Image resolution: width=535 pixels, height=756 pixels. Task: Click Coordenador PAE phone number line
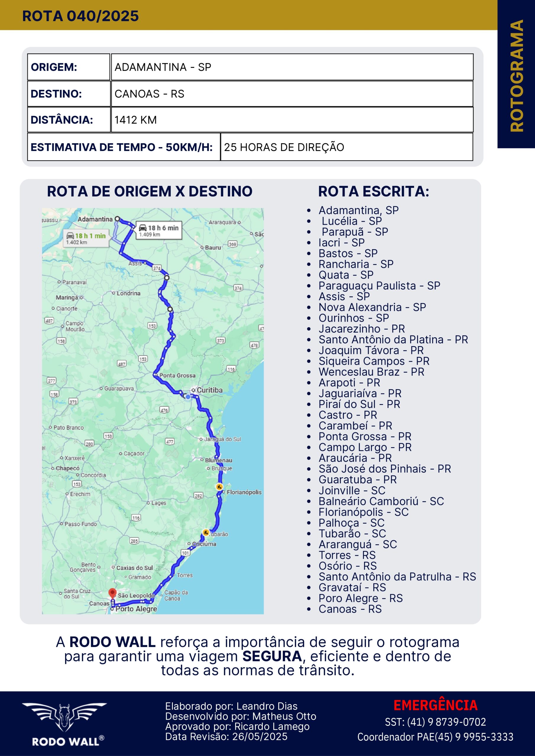(435, 737)
